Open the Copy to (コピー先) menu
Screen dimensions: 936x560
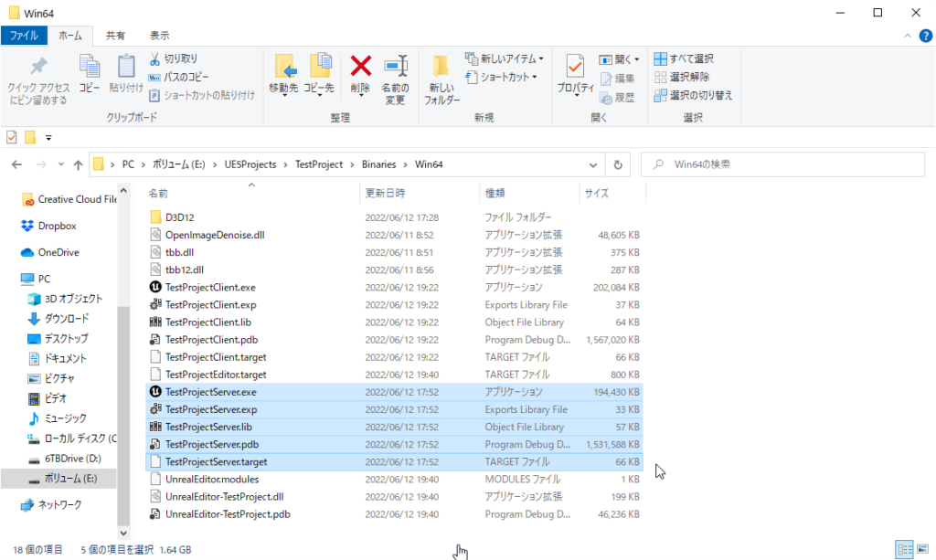319,75
